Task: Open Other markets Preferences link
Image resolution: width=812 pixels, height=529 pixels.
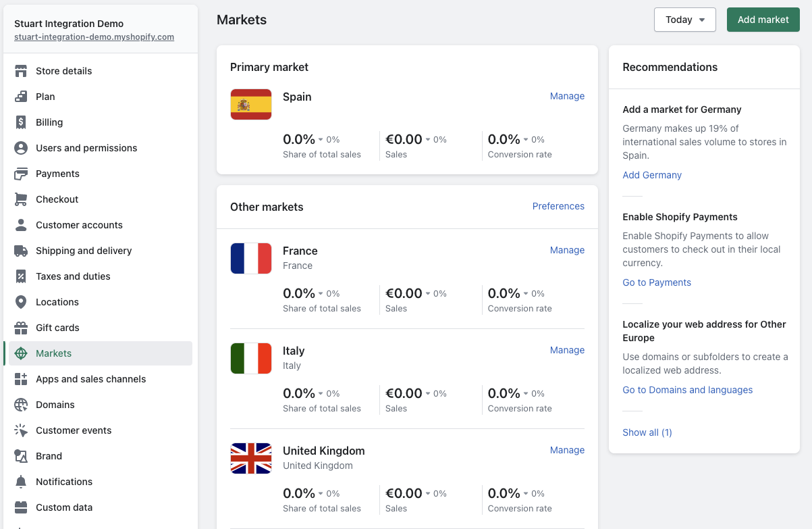Action: pos(558,206)
